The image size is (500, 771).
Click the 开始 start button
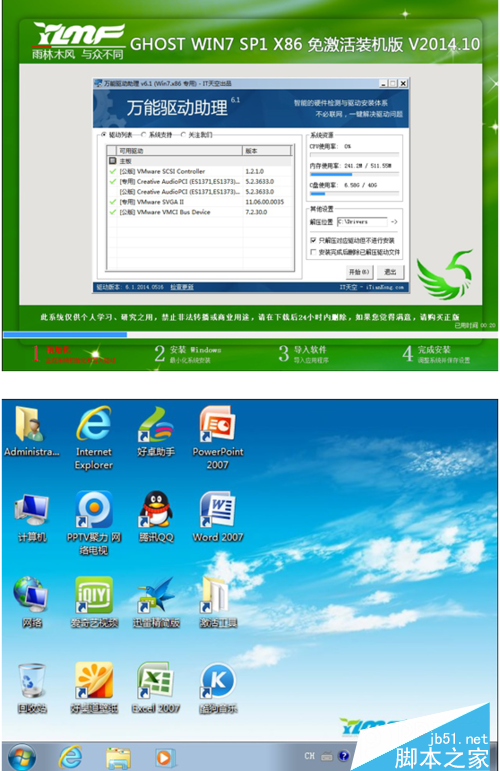coord(359,272)
